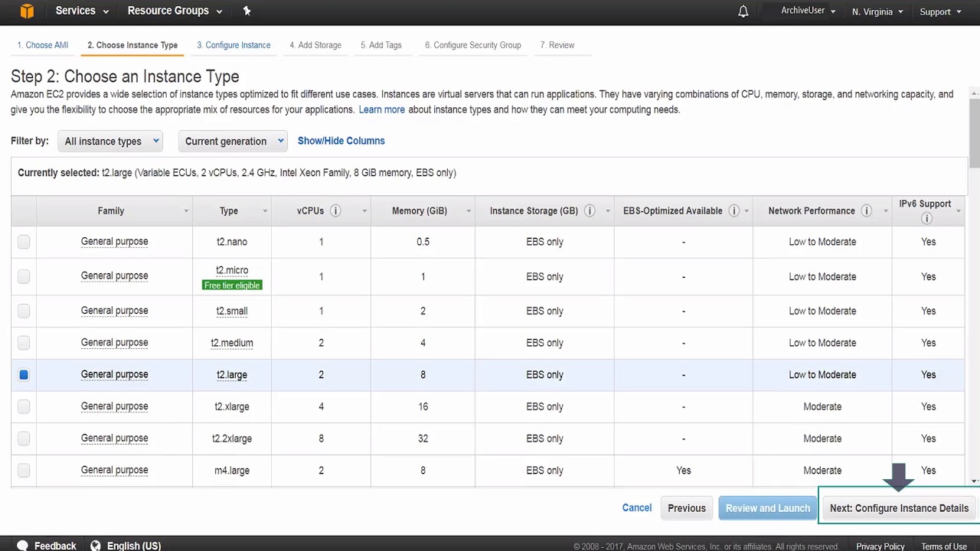Open the AWS console home cube icon
The height and width of the screenshot is (551, 980).
pos(27,11)
